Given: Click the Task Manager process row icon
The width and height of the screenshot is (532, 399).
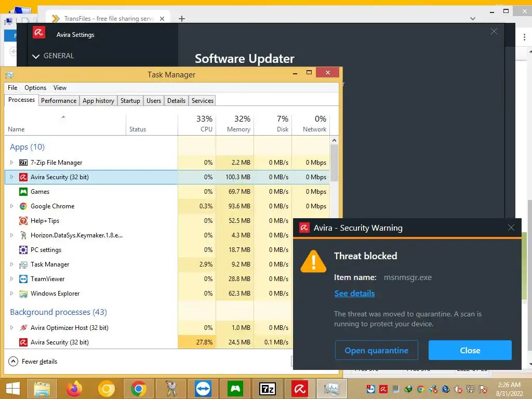Looking at the screenshot, I should click(23, 264).
